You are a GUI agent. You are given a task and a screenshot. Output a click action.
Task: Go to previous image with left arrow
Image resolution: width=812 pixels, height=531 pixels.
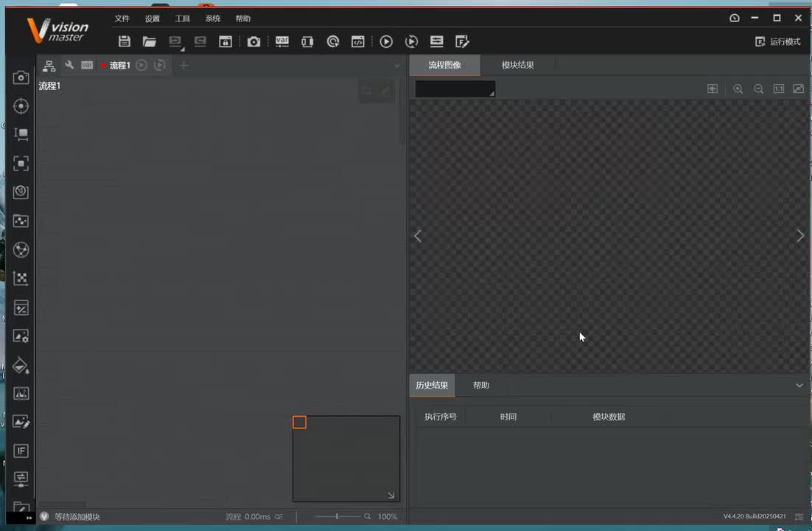tap(418, 236)
